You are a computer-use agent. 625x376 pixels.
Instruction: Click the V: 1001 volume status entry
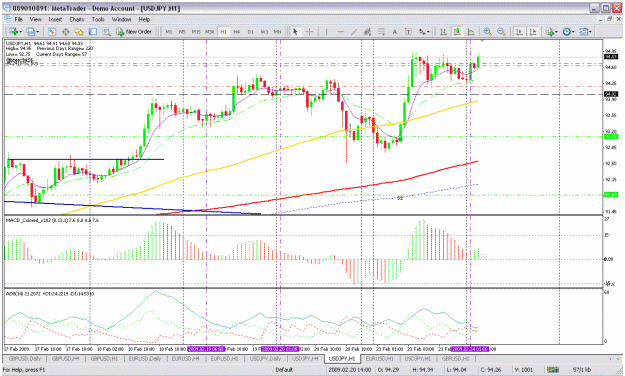[x=523, y=370]
